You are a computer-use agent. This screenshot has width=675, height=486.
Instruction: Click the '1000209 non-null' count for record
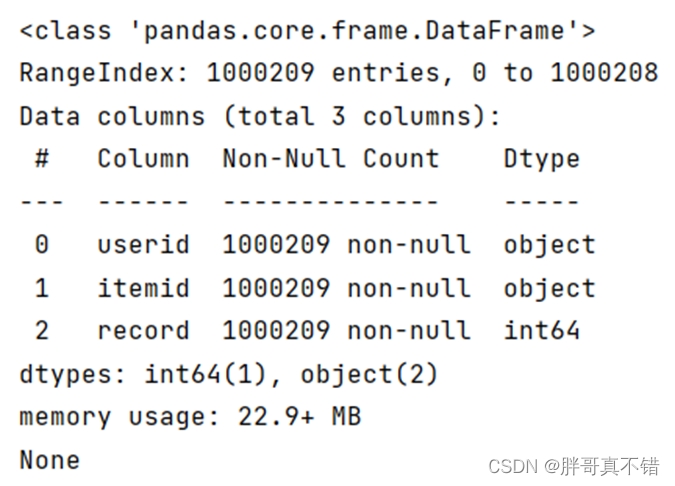point(346,331)
